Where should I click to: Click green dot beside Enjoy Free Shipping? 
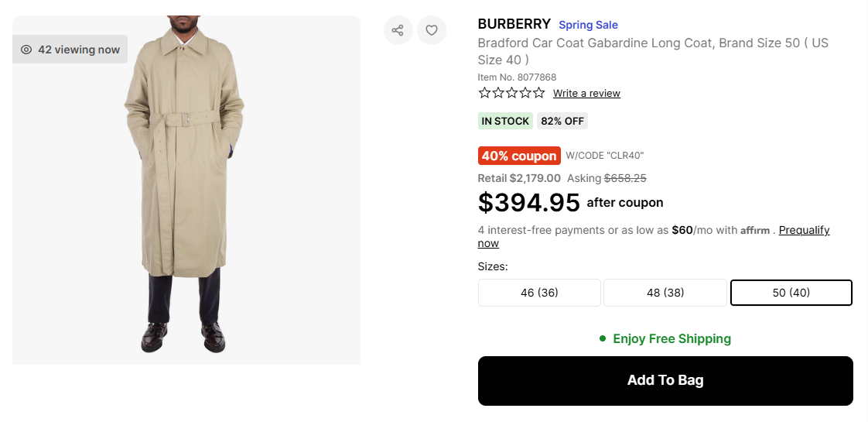point(603,339)
